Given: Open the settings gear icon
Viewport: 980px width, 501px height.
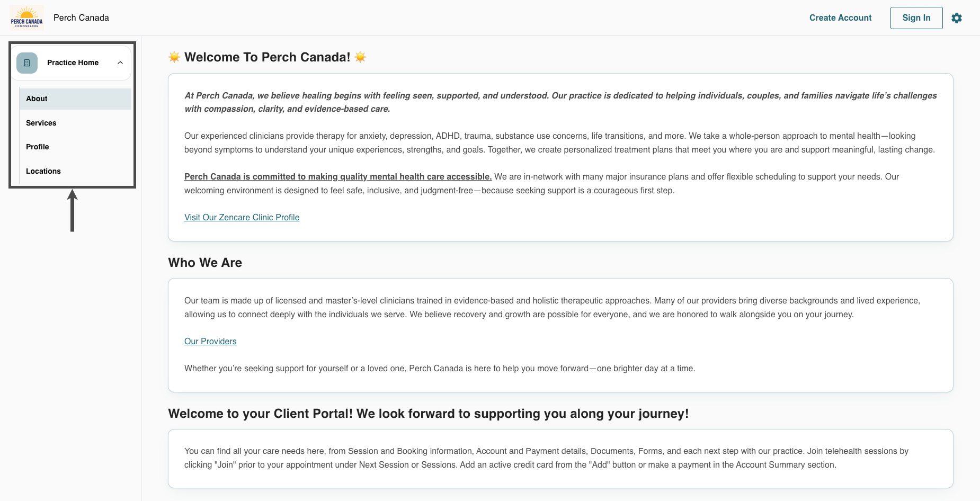Looking at the screenshot, I should [957, 18].
